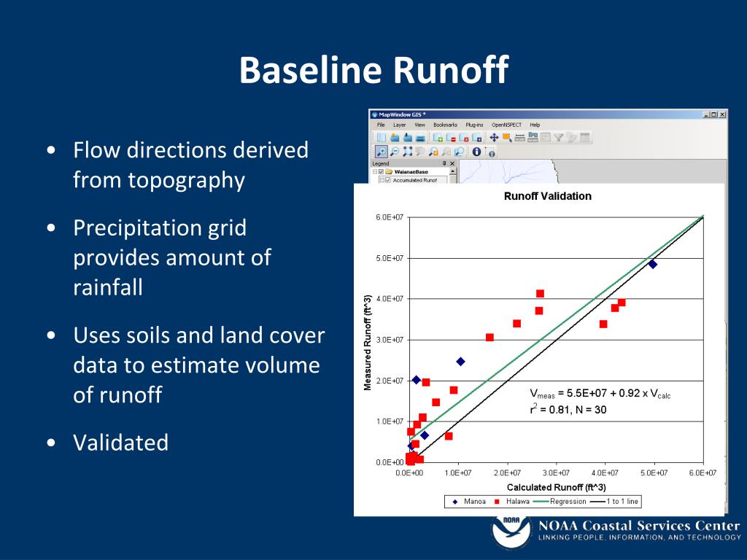
Task: Activate the Identify info tool
Action: pyautogui.click(x=476, y=152)
